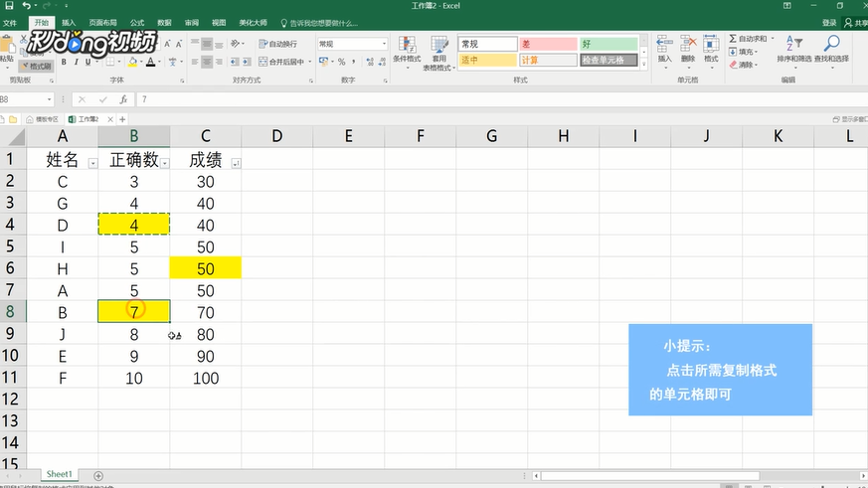Screen dimensions: 868x488
Task: Toggle italic formatting
Action: point(76,62)
